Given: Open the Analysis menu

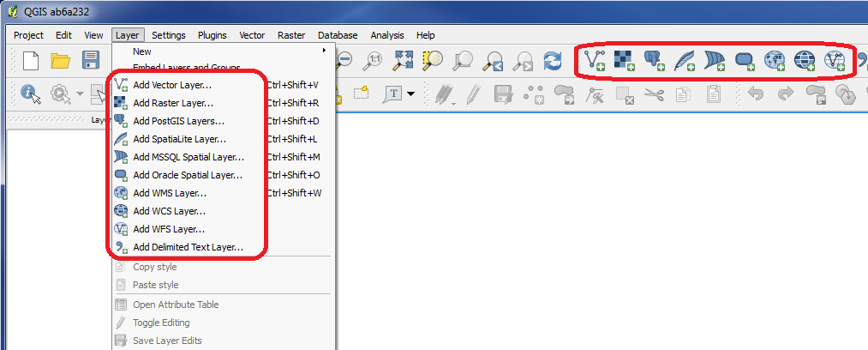Looking at the screenshot, I should click(387, 35).
